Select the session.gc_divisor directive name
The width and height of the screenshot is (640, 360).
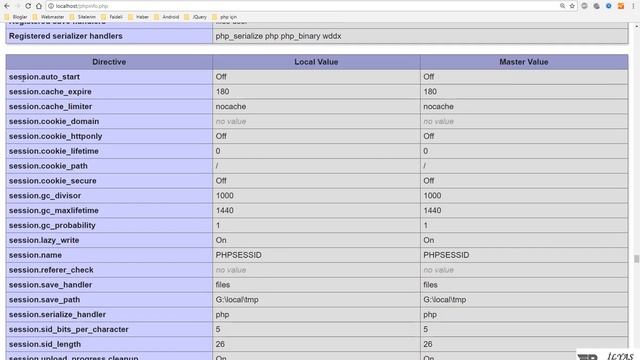point(45,196)
